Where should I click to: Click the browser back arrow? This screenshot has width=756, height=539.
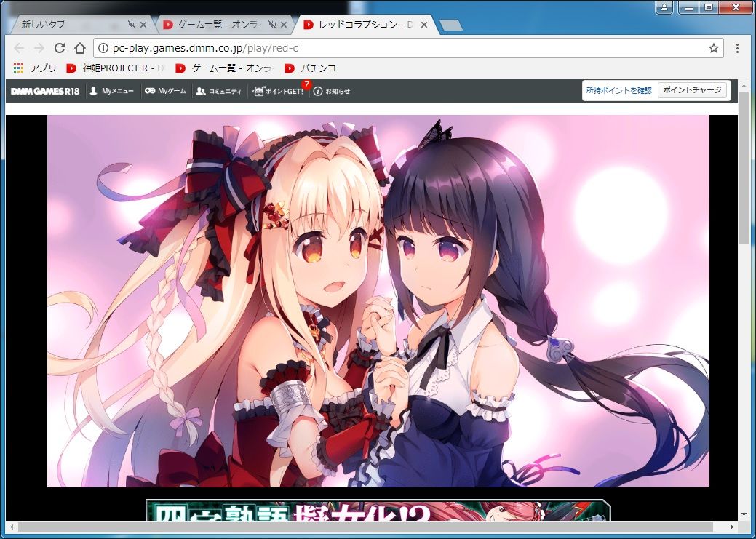tap(19, 48)
